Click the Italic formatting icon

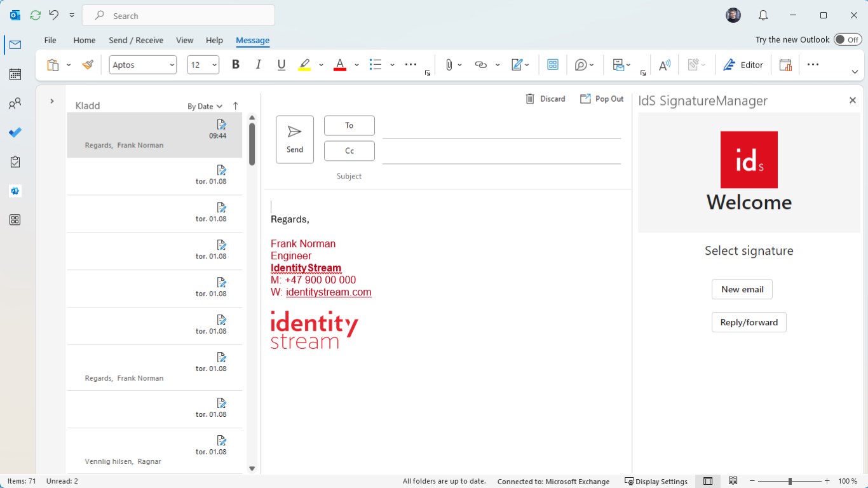tap(259, 65)
